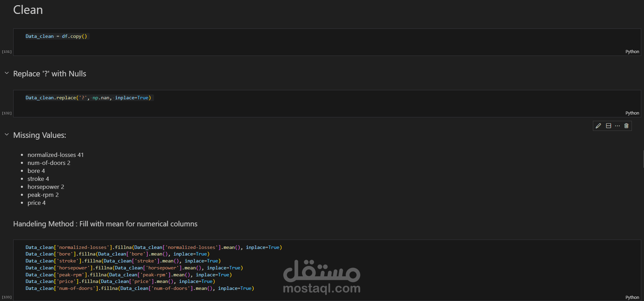Viewport: 644px width, 301px height.
Task: Click the 'normalized-losses 41' bullet
Action: (x=56, y=155)
